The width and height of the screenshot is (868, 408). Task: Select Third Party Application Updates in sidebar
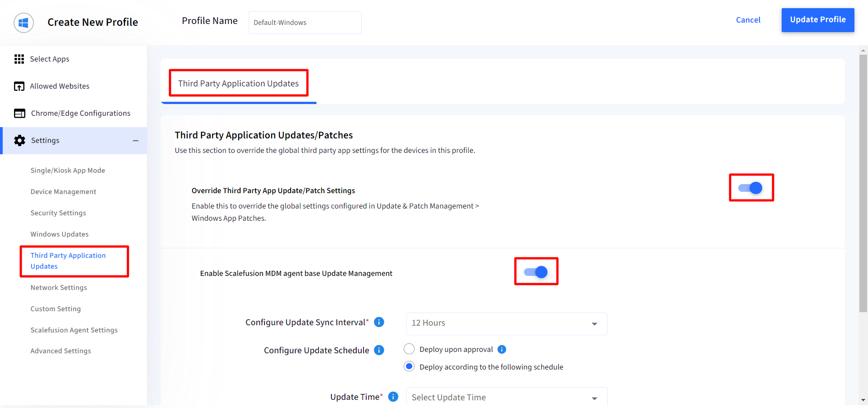68,261
